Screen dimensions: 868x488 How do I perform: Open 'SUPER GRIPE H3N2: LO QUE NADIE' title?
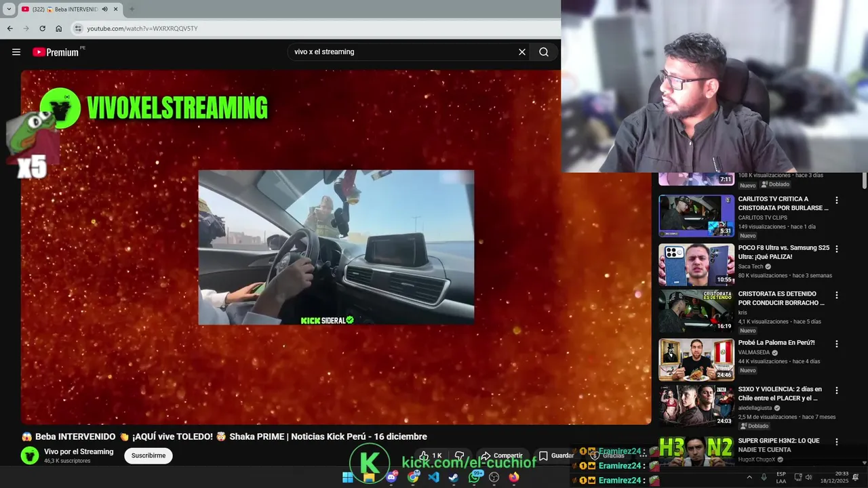tap(778, 445)
